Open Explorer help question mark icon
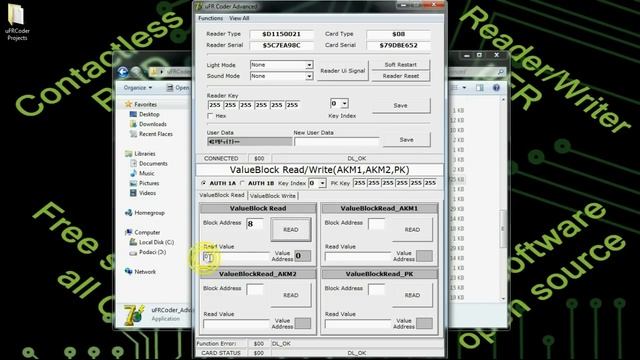The height and width of the screenshot is (360, 640). point(496,88)
